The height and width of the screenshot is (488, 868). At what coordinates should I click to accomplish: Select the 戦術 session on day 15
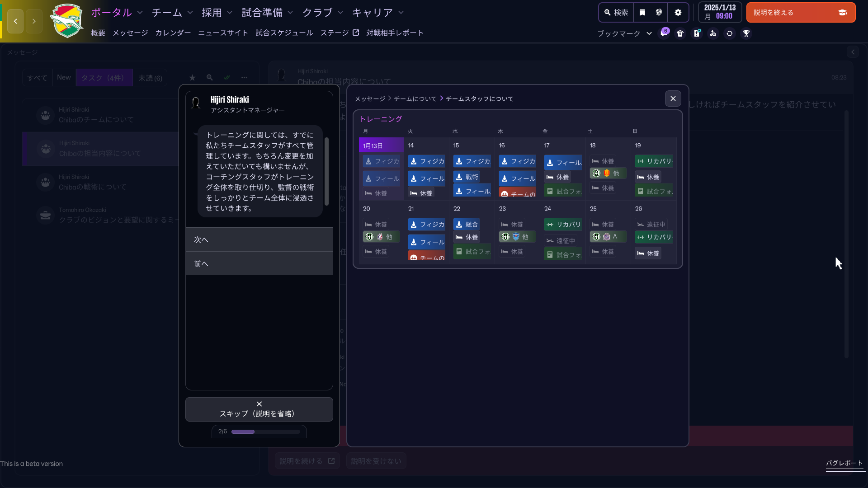point(467,177)
